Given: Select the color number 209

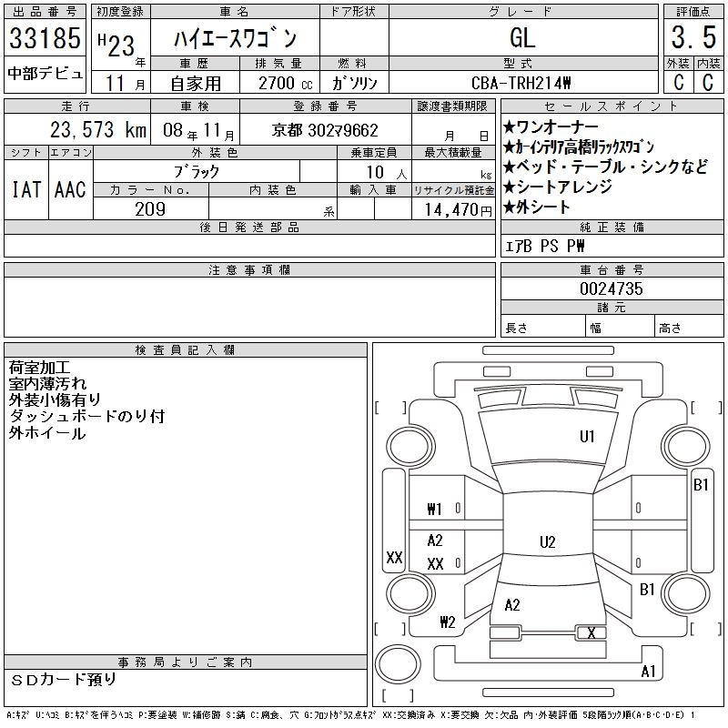Looking at the screenshot, I should tap(150, 209).
